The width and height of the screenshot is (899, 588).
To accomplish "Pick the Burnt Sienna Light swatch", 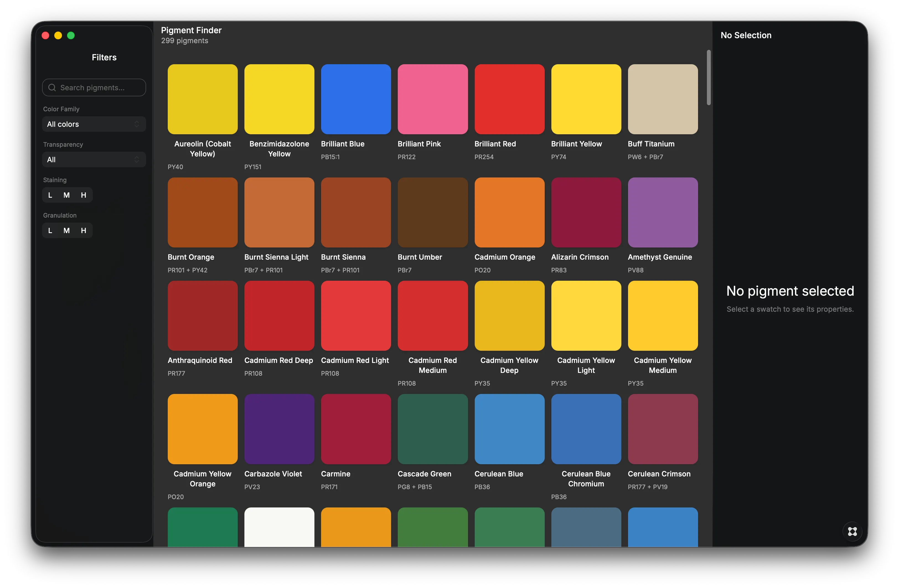I will (279, 213).
